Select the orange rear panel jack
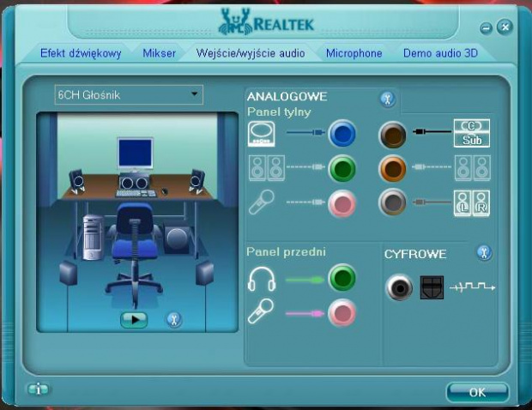The height and width of the screenshot is (410, 532). (392, 168)
